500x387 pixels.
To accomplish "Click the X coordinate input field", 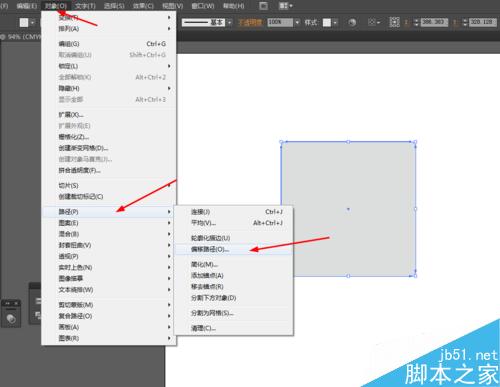I will 434,22.
